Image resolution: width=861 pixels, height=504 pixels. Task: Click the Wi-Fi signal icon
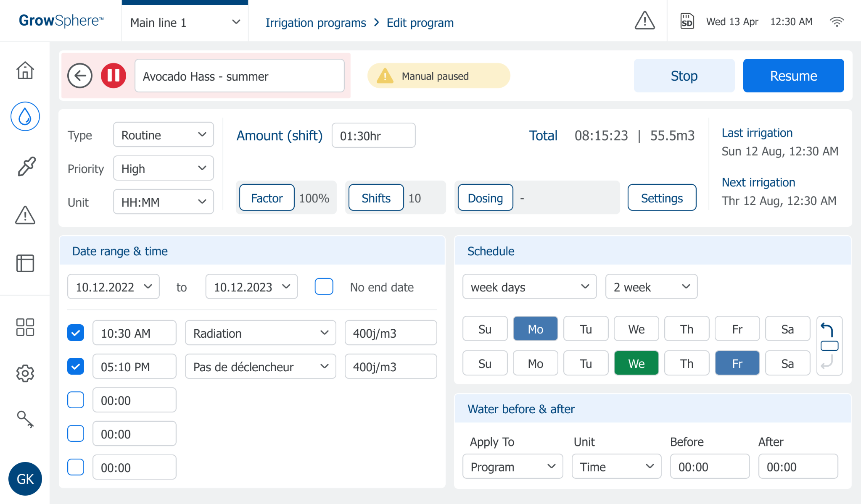pyautogui.click(x=837, y=21)
